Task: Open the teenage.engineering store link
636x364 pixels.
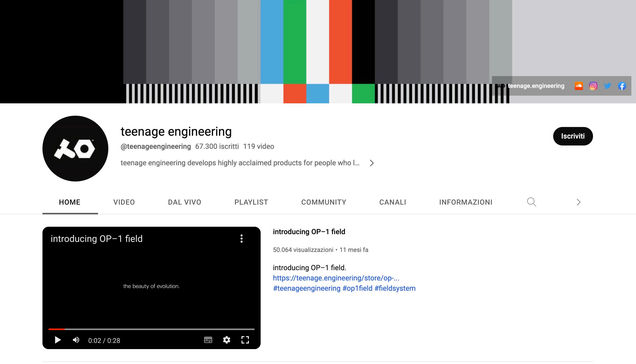Action: click(x=336, y=278)
